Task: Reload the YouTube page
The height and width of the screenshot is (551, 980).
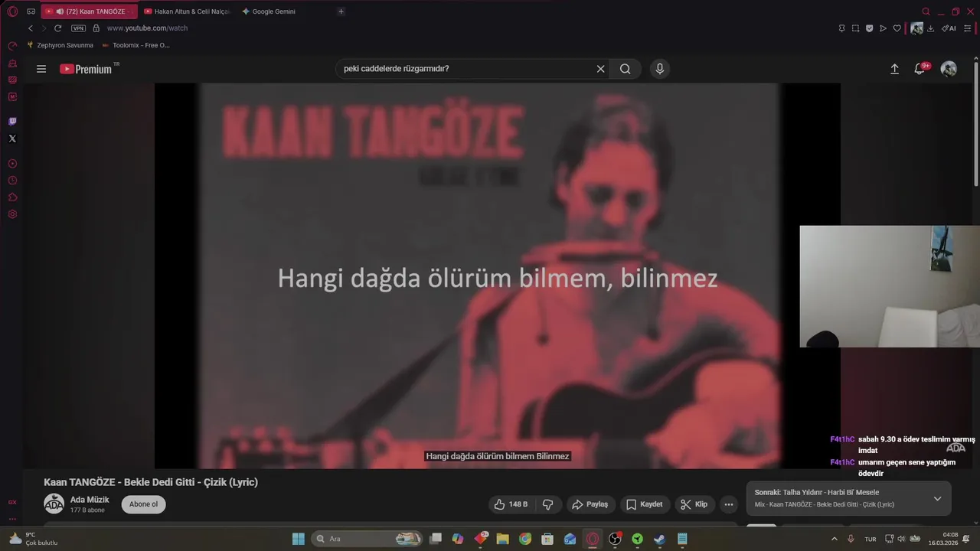Action: click(57, 28)
